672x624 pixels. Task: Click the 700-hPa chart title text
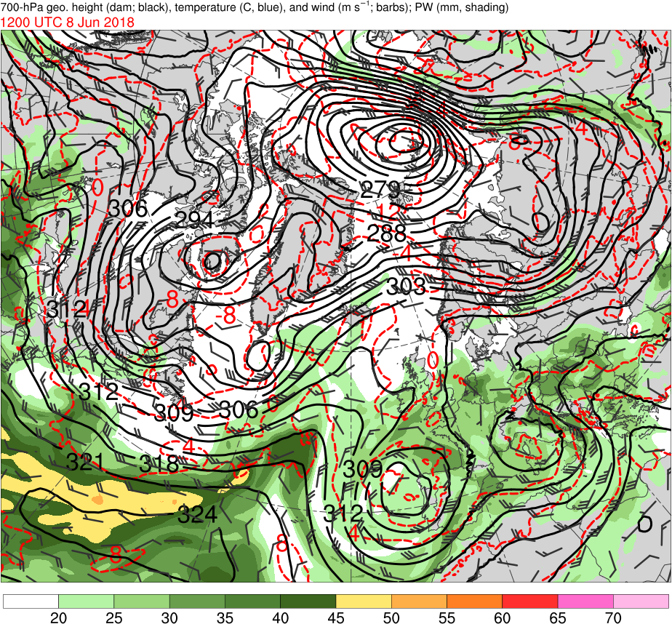(255, 7)
